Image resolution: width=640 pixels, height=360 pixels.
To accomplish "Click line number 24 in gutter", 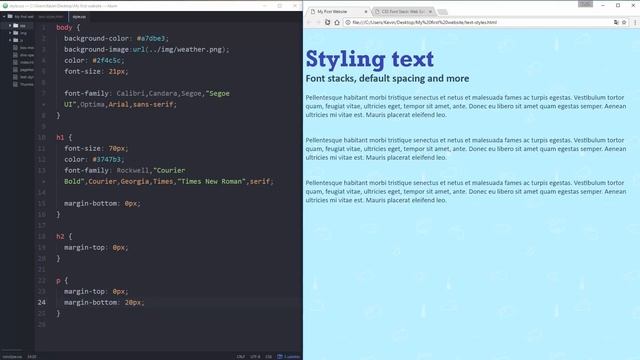I will point(42,302).
